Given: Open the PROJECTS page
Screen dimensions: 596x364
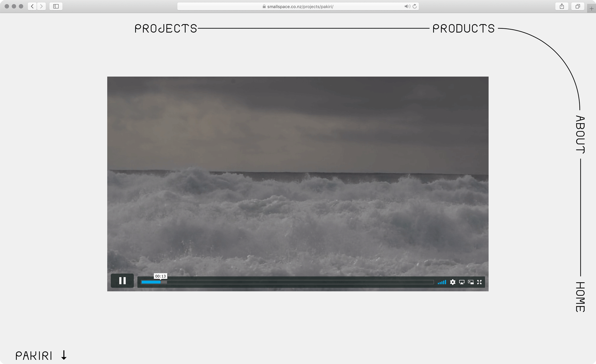Looking at the screenshot, I should (166, 28).
